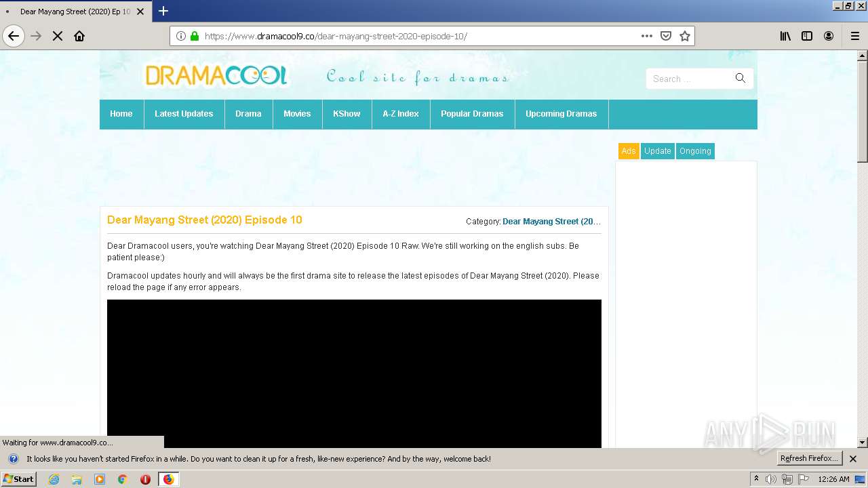View the green padlock connection details

point(195,36)
